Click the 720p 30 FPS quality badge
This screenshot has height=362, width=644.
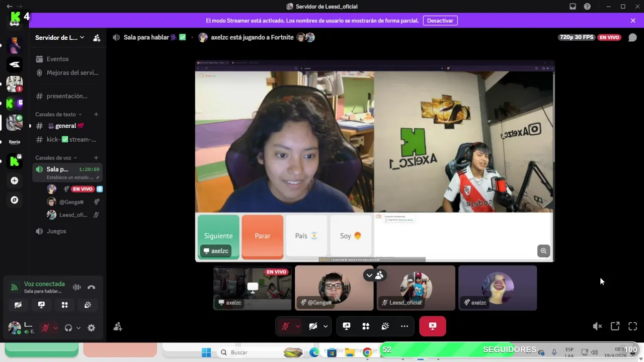(576, 37)
